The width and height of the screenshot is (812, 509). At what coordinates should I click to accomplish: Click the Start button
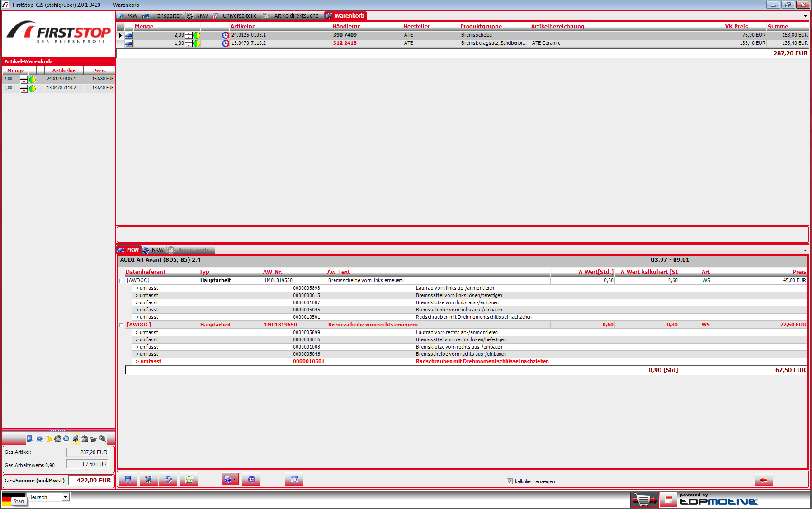[19, 501]
